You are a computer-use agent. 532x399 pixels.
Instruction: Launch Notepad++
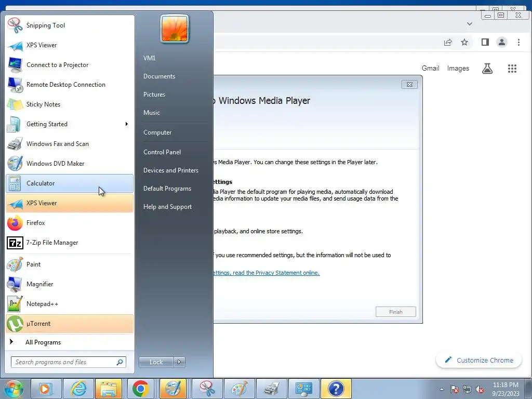tap(70, 303)
